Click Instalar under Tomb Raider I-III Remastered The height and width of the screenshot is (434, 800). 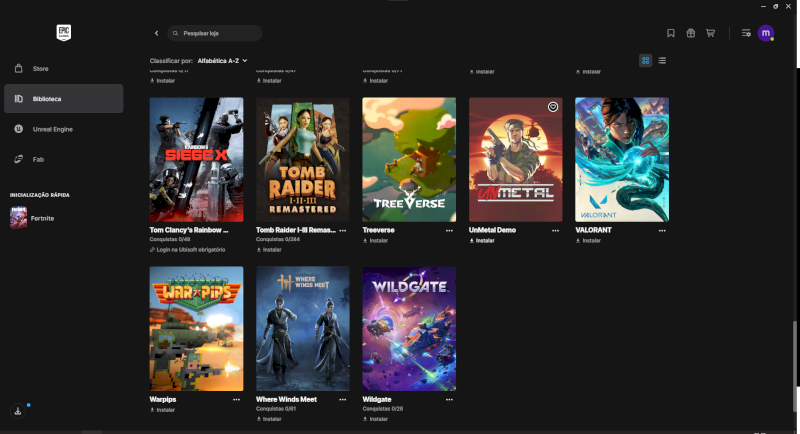pyautogui.click(x=269, y=250)
